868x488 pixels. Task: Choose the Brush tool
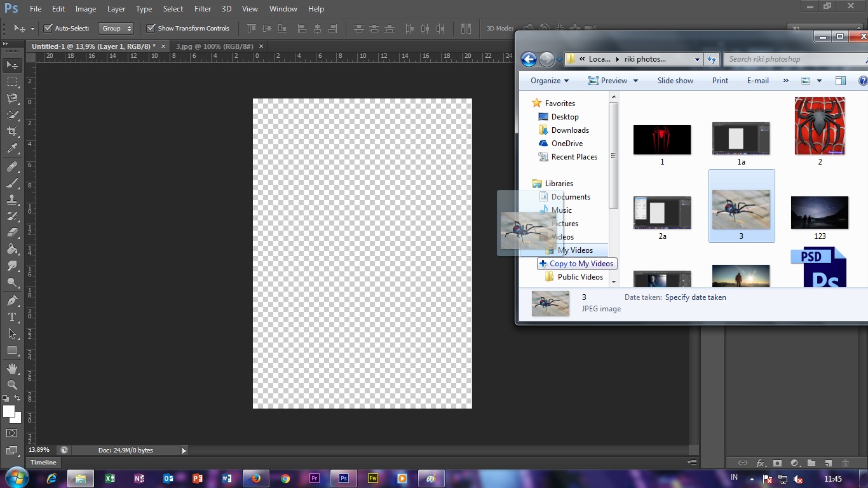click(11, 182)
